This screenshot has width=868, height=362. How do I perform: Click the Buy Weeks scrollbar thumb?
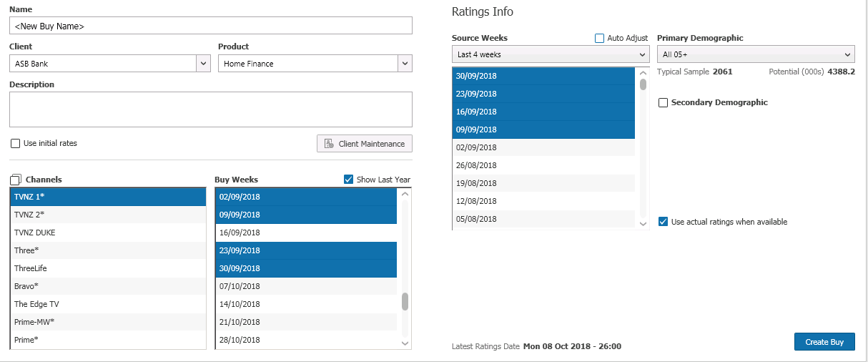[x=405, y=301]
